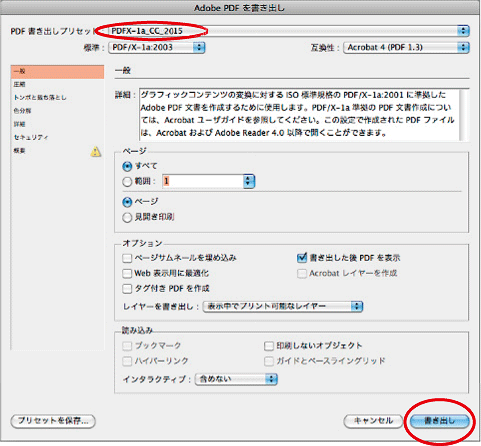This screenshot has height=446, width=481.
Task: Click the プリセットを保存 button
Action: click(x=53, y=421)
